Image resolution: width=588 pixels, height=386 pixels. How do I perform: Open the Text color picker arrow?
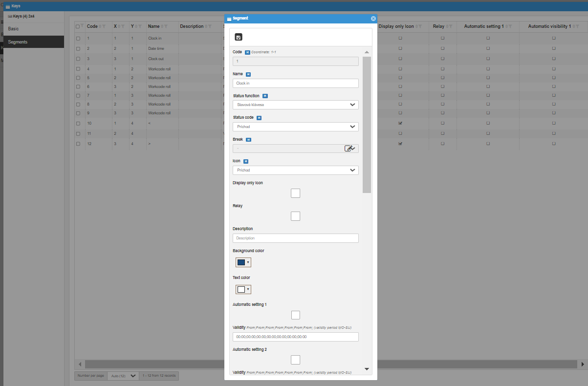click(x=248, y=289)
